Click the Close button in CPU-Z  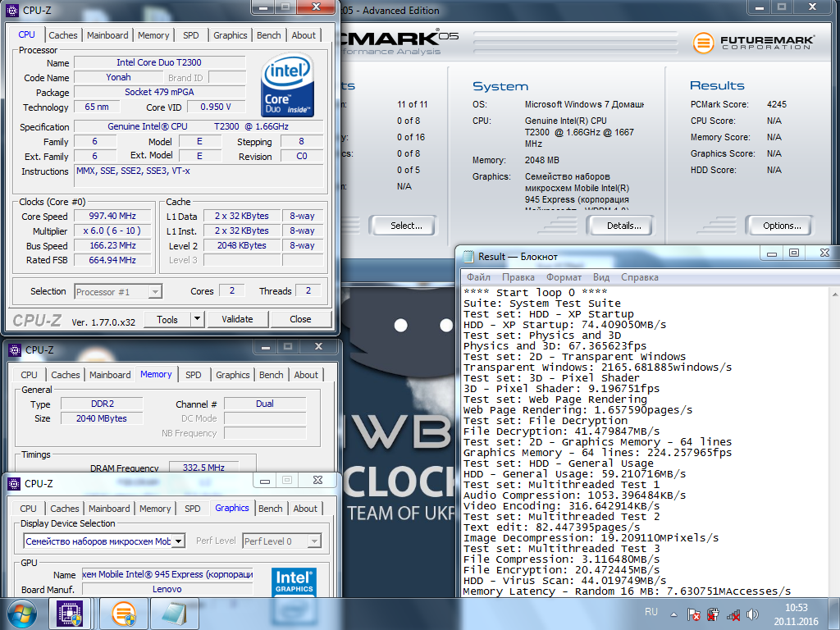click(300, 319)
